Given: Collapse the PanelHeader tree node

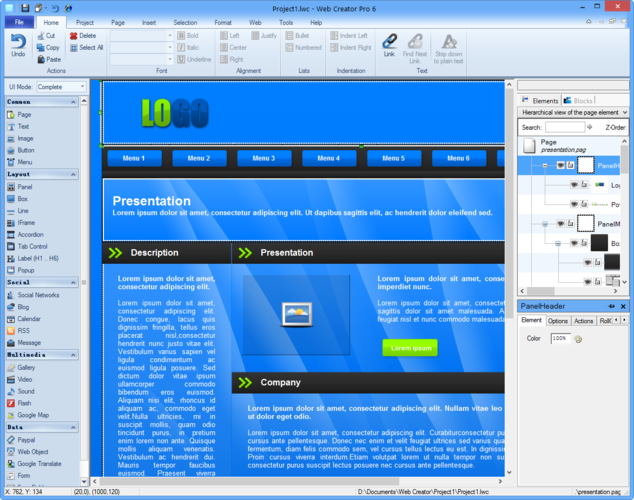Looking at the screenshot, I should 545,165.
